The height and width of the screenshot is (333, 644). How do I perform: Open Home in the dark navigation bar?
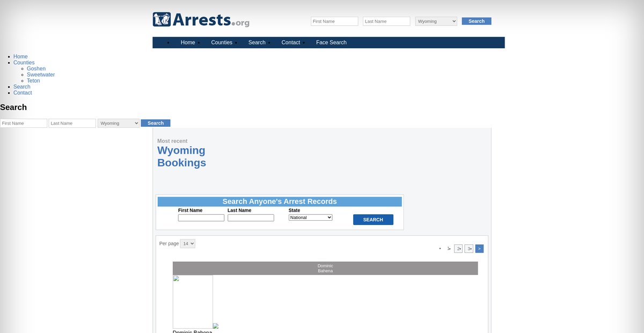188,42
